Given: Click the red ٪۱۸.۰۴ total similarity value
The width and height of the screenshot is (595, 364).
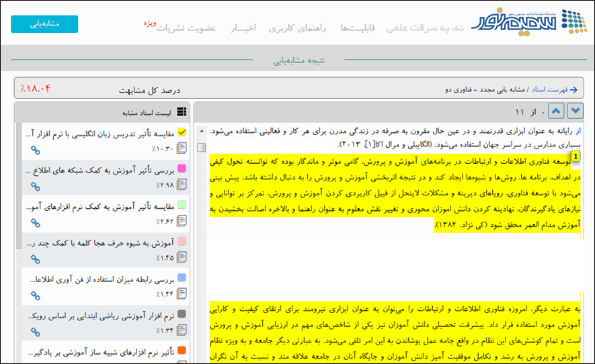Looking at the screenshot, I should (x=35, y=89).
